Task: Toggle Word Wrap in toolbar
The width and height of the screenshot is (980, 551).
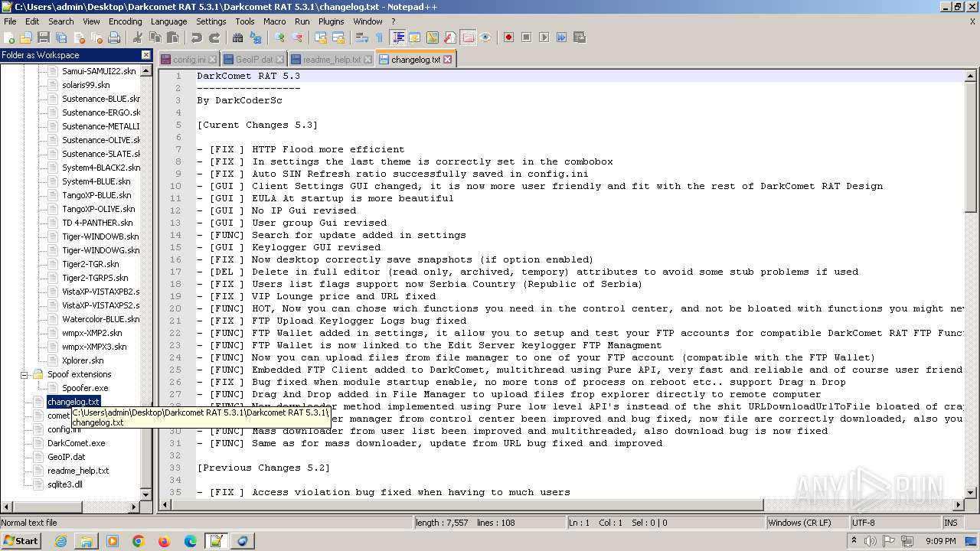Action: [x=362, y=37]
